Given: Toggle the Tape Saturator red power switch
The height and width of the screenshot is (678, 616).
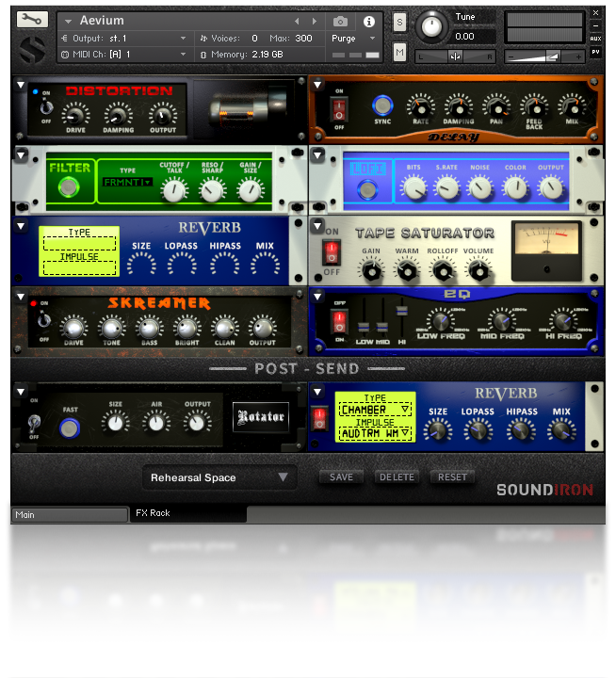Looking at the screenshot, I should click(x=331, y=253).
